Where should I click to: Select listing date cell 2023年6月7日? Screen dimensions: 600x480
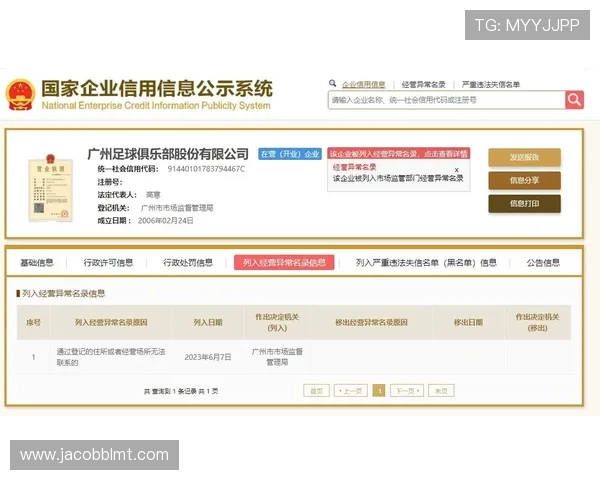208,357
